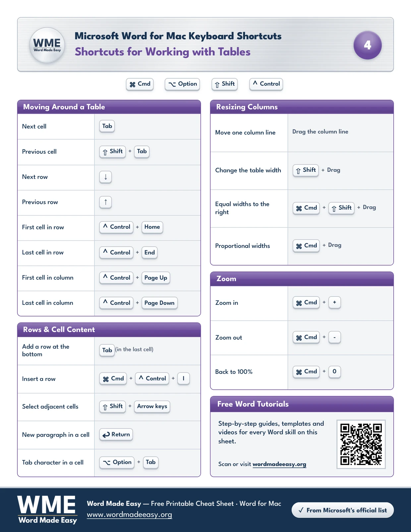Click the Zoom in label
The image size is (411, 532).
point(227,303)
